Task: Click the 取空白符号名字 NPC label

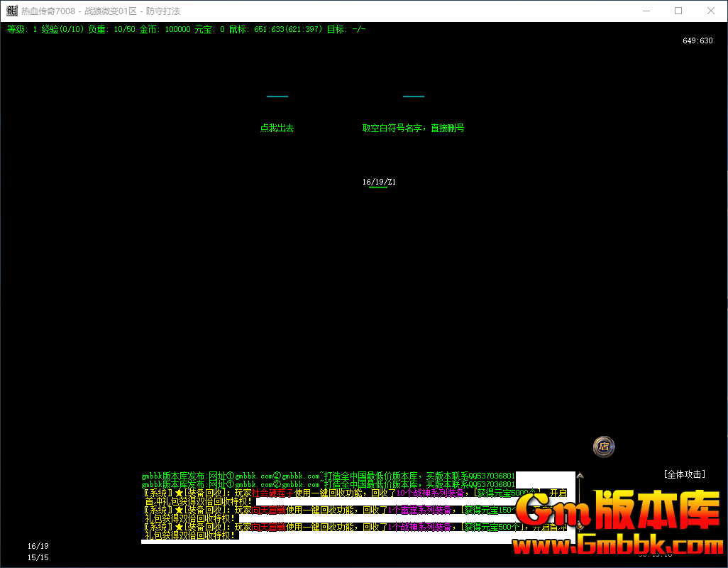Action: 413,129
